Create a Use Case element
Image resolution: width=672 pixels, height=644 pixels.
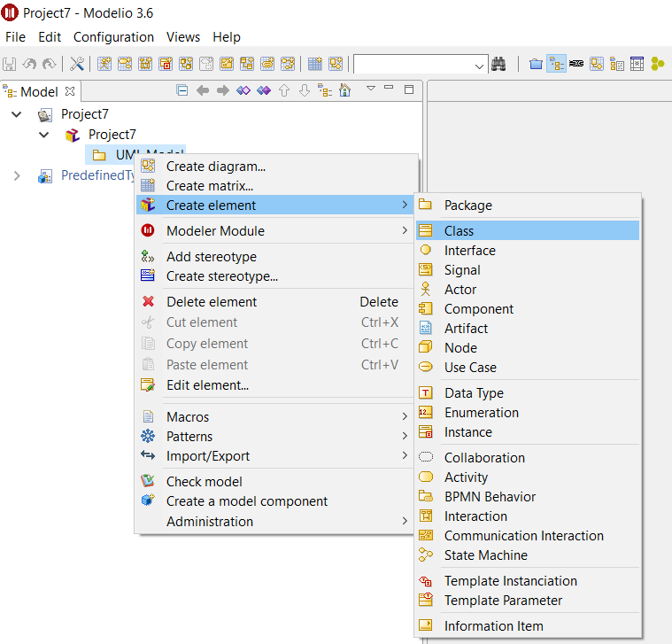pyautogui.click(x=528, y=368)
